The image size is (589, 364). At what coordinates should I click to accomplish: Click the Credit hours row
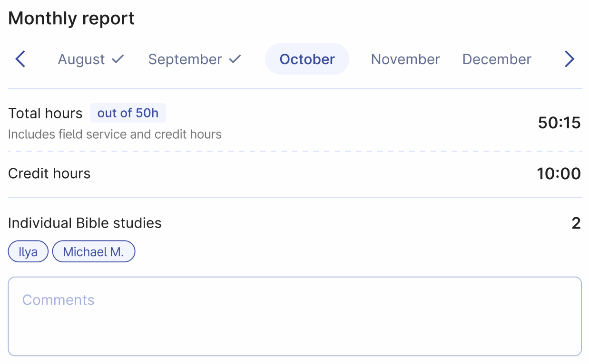pyautogui.click(x=49, y=173)
